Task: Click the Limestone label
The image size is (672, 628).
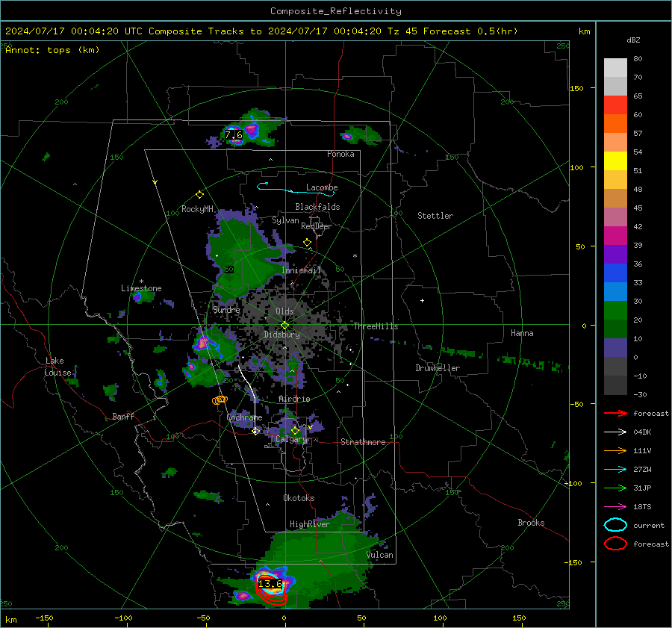Action: pyautogui.click(x=141, y=288)
